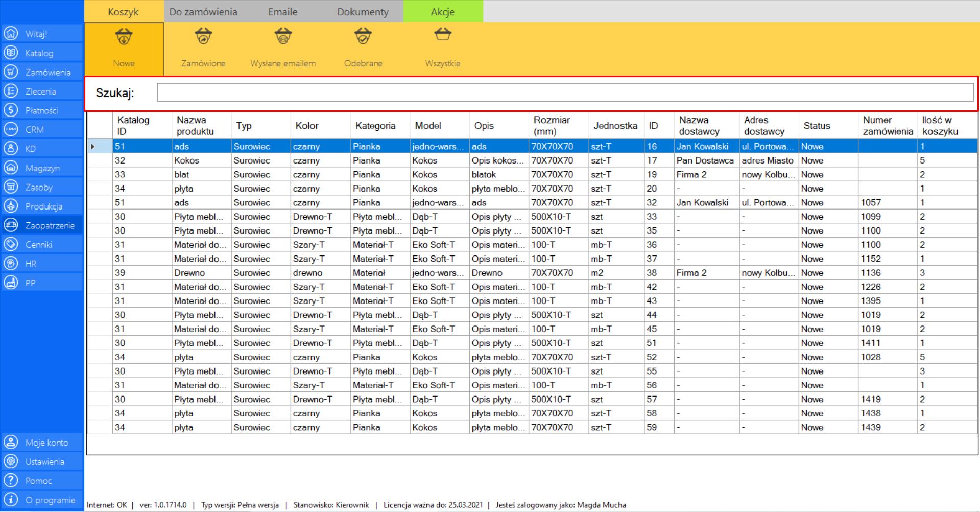Viewport: 980px width, 512px height.
Task: Switch to the Akcje tab
Action: click(x=443, y=12)
